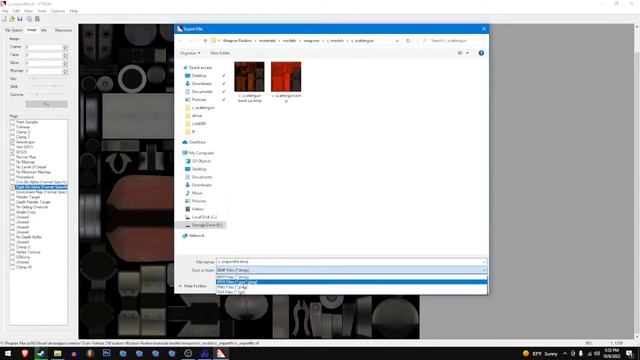Screen dimensions: 640x360
Task: Click the Back arrow in Export dialog
Action: pyautogui.click(x=180, y=41)
